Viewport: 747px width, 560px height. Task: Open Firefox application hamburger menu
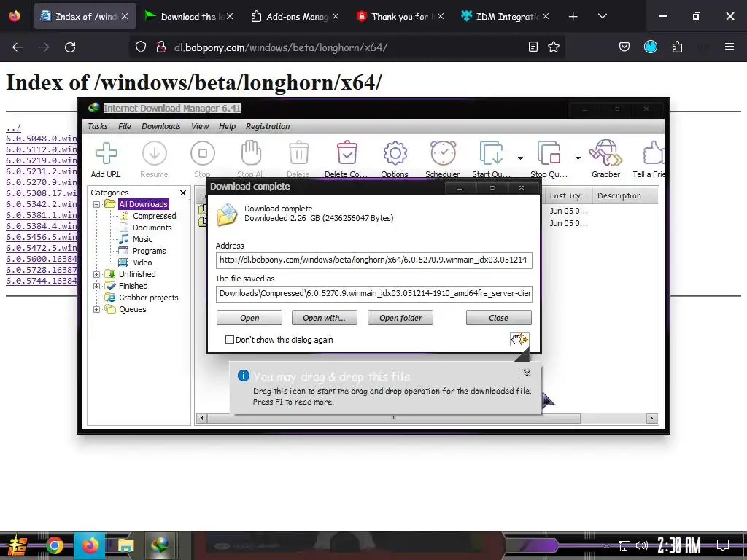tap(729, 47)
